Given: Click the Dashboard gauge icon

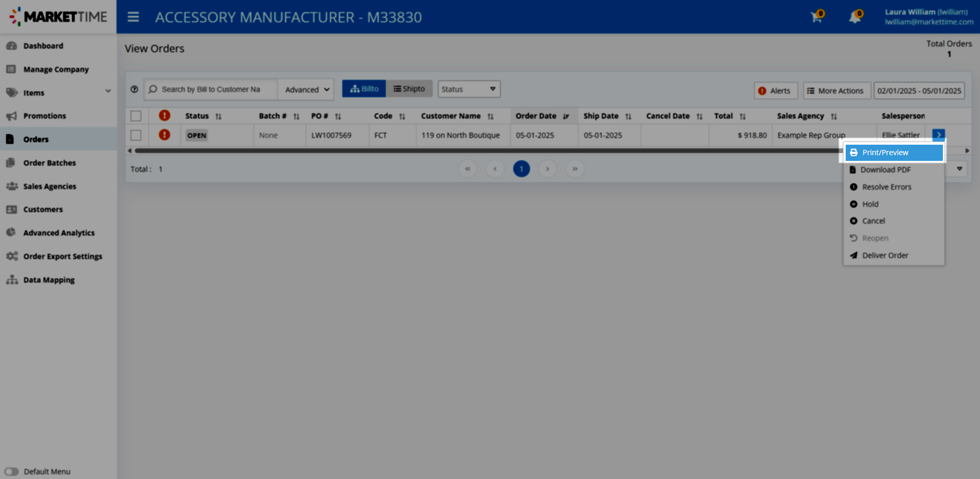Looking at the screenshot, I should pyautogui.click(x=11, y=46).
